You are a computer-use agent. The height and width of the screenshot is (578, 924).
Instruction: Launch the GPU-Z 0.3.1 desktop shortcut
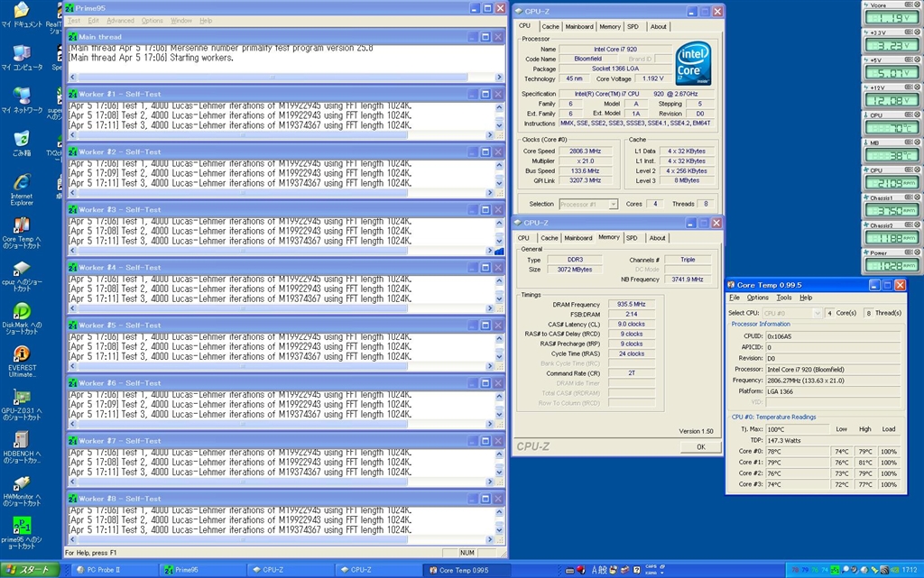[21, 398]
